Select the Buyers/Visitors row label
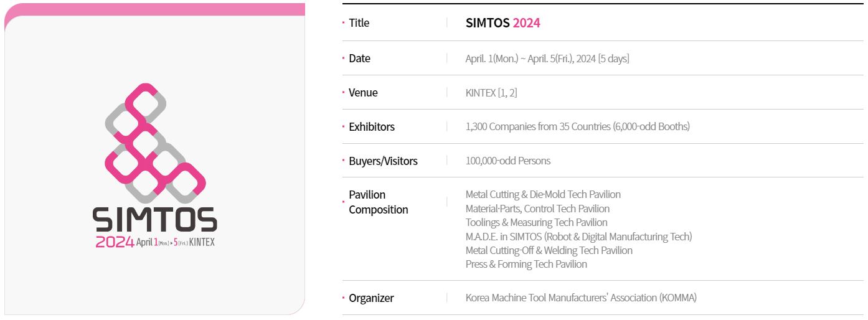 click(383, 161)
